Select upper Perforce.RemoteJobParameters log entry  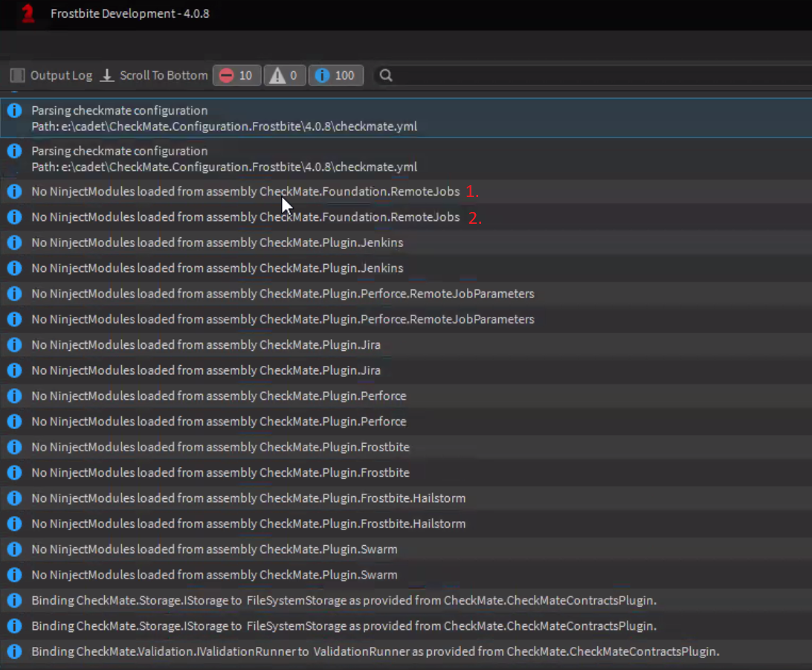[406, 294]
